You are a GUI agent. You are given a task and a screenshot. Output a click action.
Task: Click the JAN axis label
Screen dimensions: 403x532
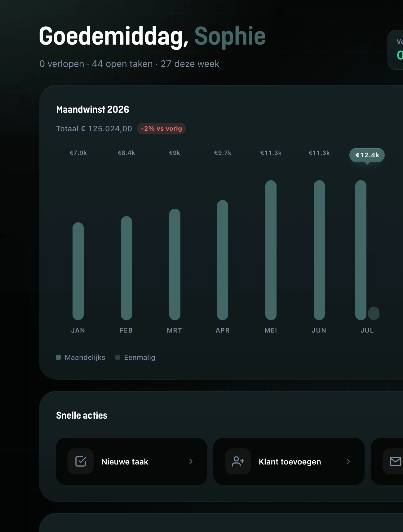(78, 330)
